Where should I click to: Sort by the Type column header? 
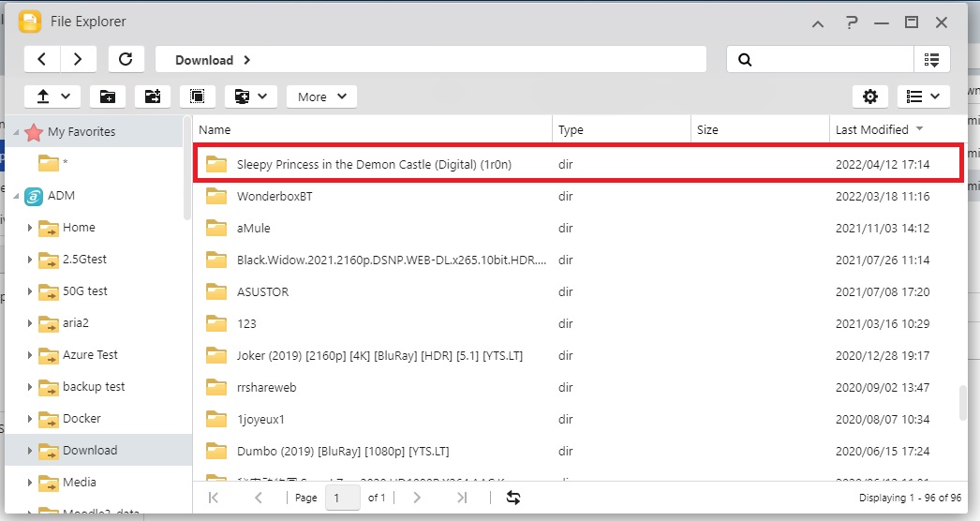tap(621, 129)
